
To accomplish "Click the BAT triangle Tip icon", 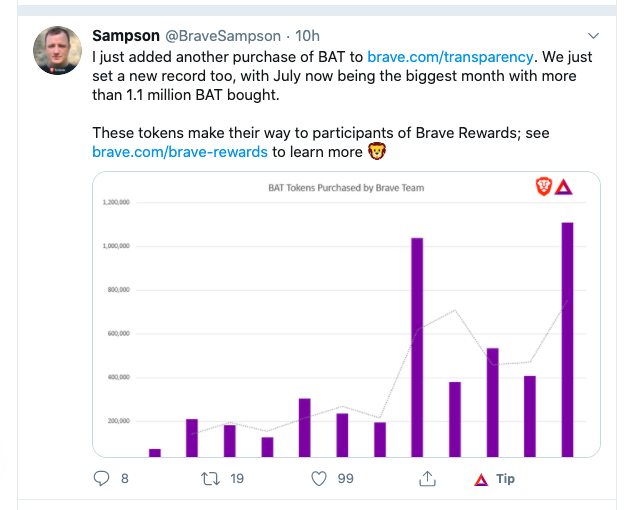I will (481, 479).
